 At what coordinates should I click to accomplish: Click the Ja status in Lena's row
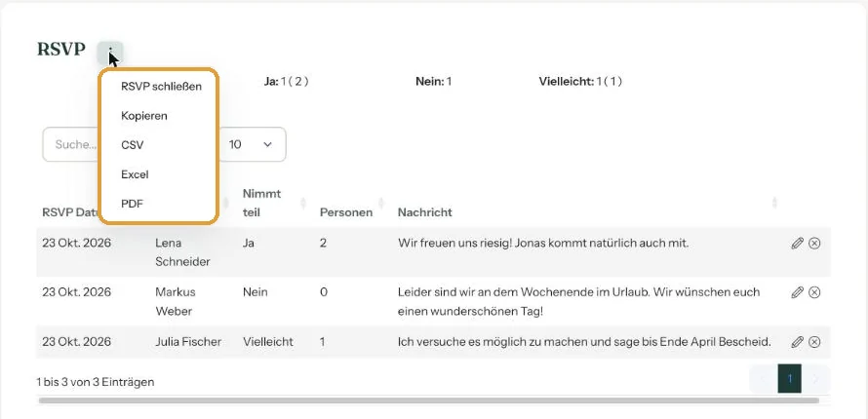click(x=248, y=244)
